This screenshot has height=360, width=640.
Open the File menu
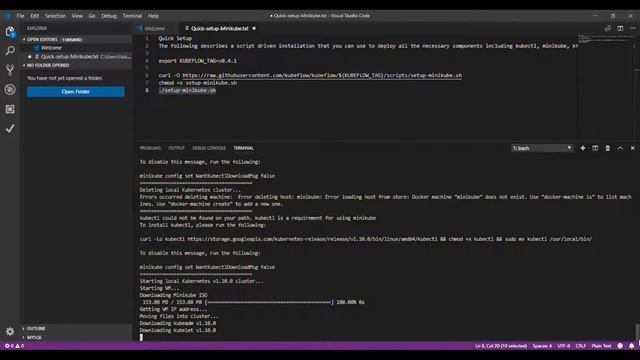tap(20, 16)
